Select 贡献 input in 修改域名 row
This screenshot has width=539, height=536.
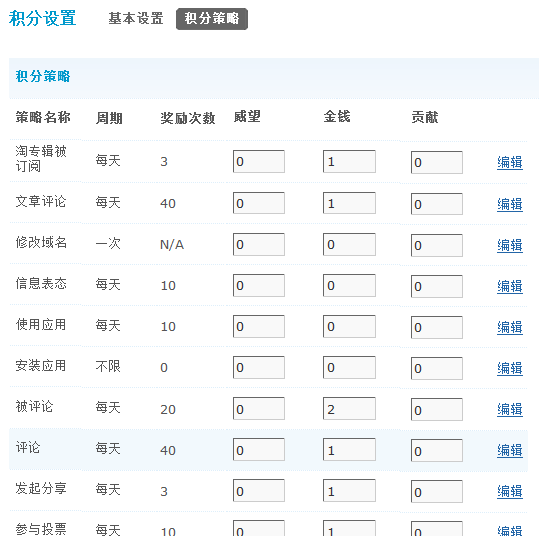[x=437, y=245]
